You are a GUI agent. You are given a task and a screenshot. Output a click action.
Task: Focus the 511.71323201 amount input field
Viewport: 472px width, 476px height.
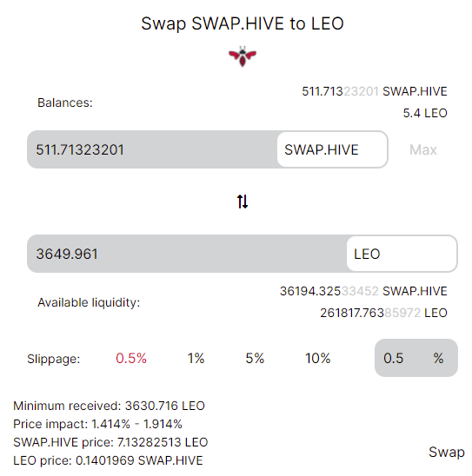point(152,149)
